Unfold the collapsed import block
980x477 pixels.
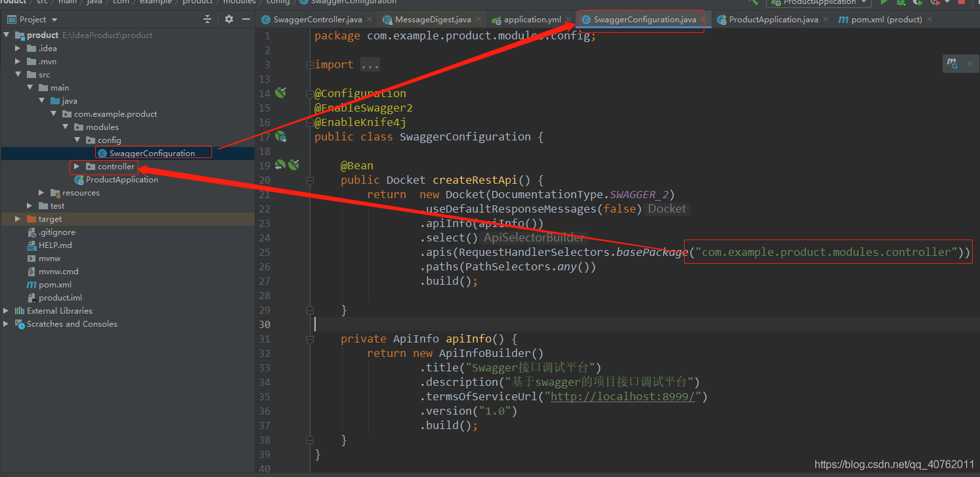click(310, 64)
